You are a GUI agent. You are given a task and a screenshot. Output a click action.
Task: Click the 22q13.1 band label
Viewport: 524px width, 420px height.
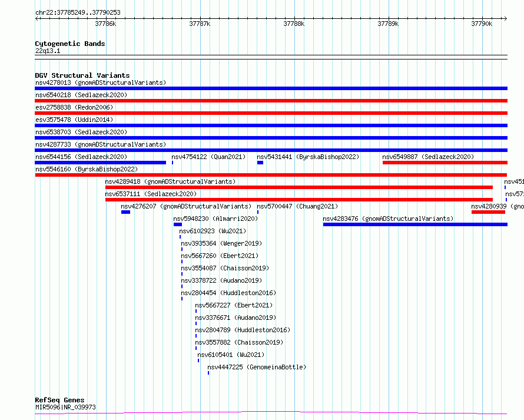coord(48,51)
